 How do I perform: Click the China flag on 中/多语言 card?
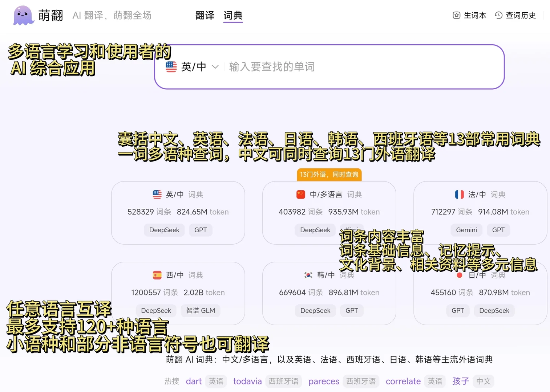tap(300, 194)
